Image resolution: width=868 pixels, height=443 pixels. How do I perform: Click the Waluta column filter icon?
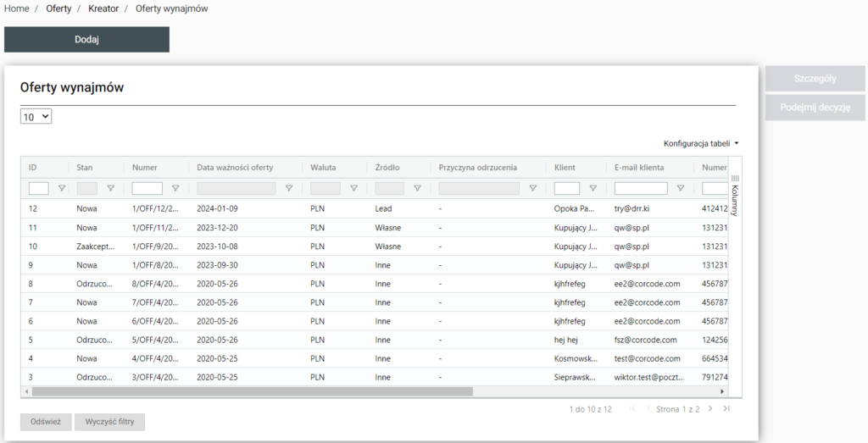353,189
